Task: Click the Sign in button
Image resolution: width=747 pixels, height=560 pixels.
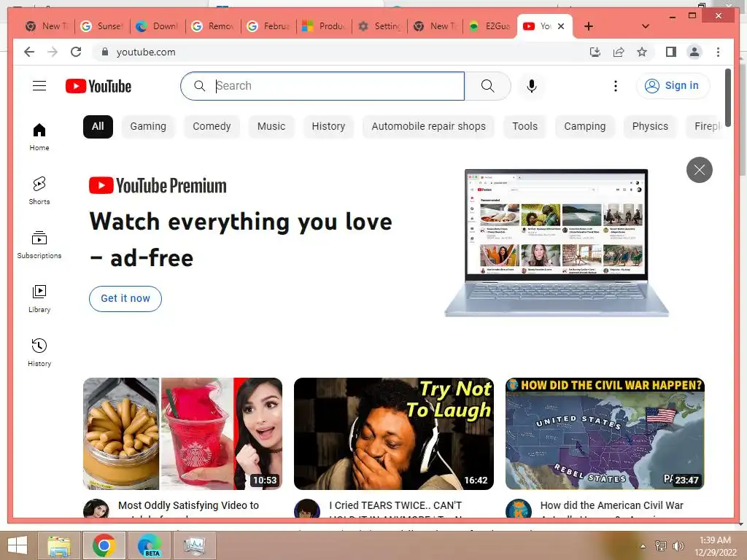Action: pos(672,86)
